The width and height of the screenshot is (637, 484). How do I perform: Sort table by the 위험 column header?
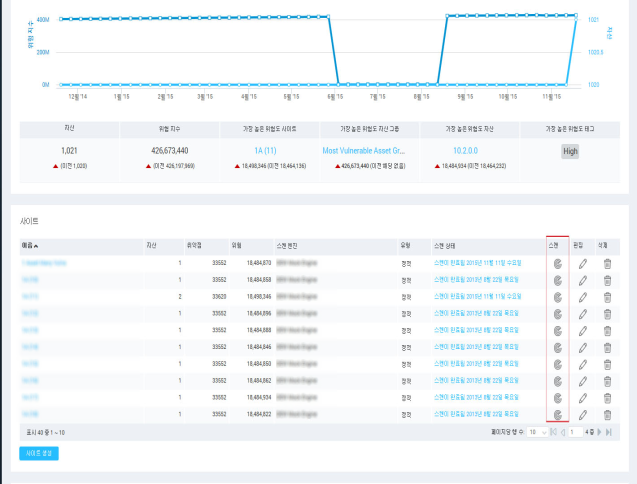(x=237, y=244)
